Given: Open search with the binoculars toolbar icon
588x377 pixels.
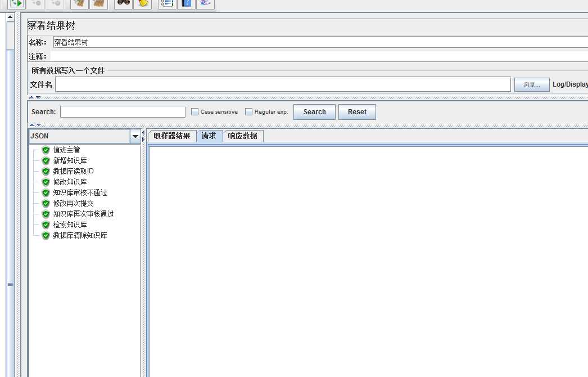Looking at the screenshot, I should coord(123,3).
